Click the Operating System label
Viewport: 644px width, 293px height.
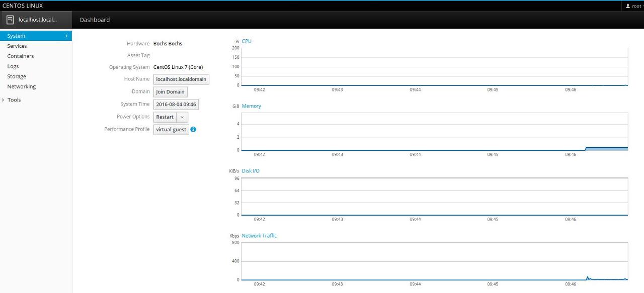click(x=129, y=67)
